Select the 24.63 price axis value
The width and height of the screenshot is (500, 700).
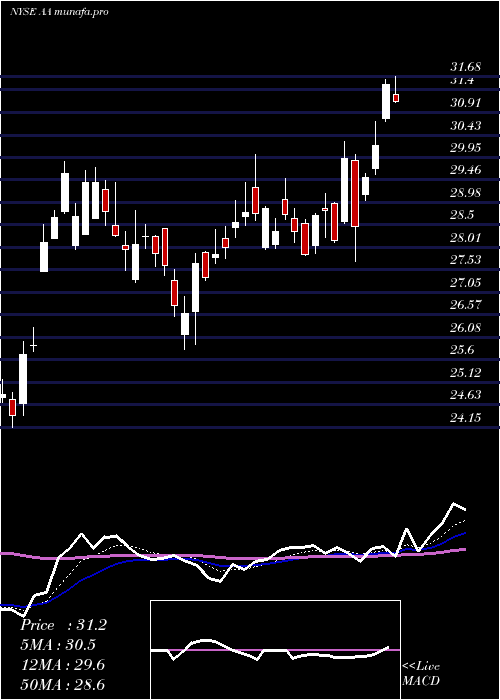[x=465, y=395]
